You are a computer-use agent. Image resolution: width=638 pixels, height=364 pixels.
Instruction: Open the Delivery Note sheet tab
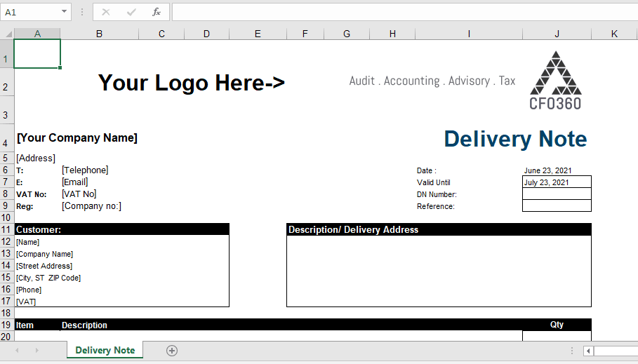[x=105, y=350]
